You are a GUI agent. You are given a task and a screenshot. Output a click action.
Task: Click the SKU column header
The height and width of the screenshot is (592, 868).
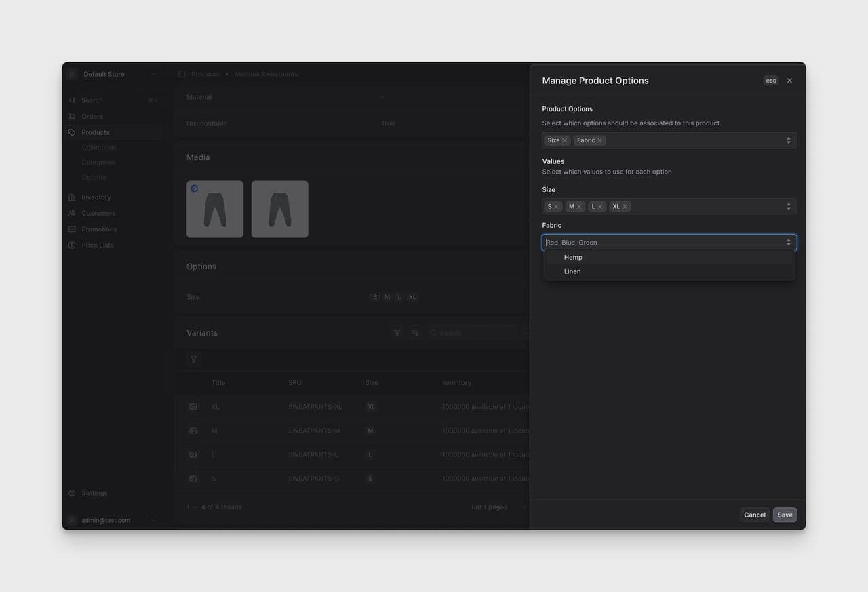(x=295, y=383)
